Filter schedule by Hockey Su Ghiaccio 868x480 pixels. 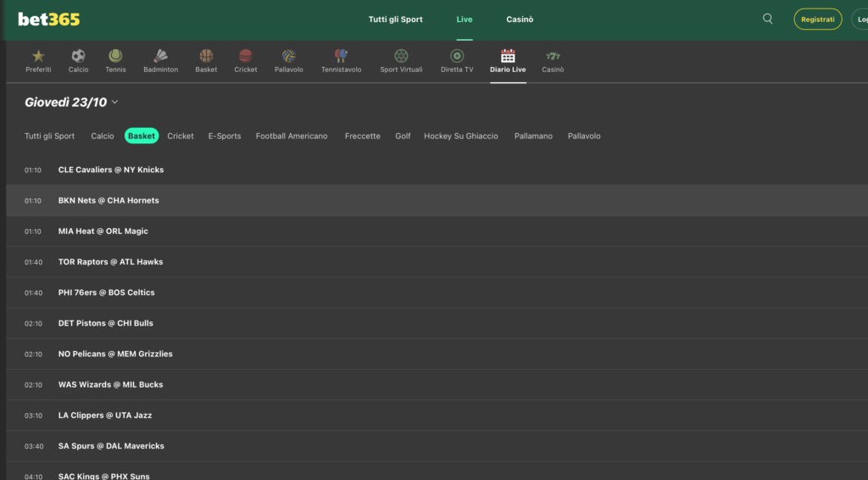click(x=461, y=136)
